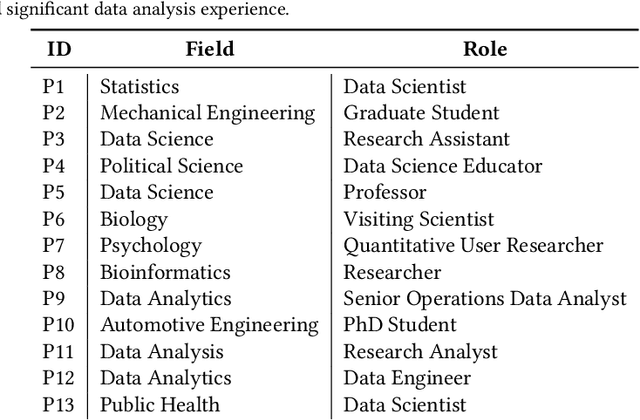Click the Professor role cell
The height and width of the screenshot is (420, 640).
pyautogui.click(x=385, y=192)
